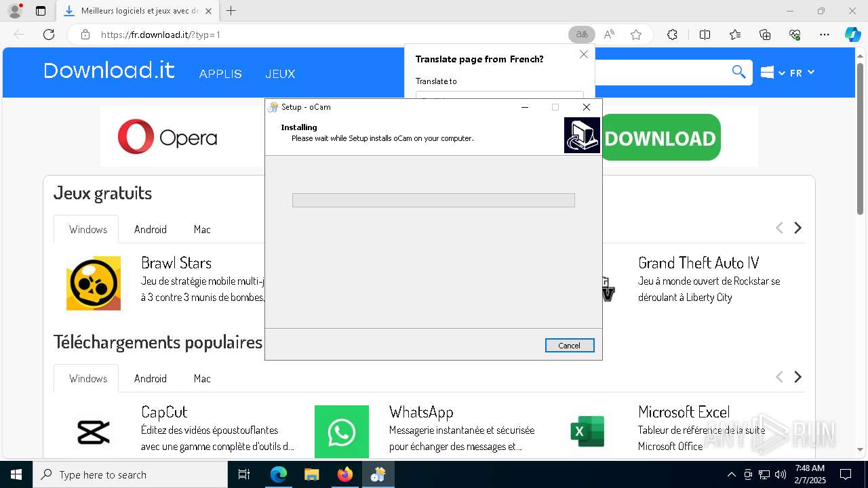The image size is (868, 488).
Task: Click the search magnifier icon
Action: [738, 72]
